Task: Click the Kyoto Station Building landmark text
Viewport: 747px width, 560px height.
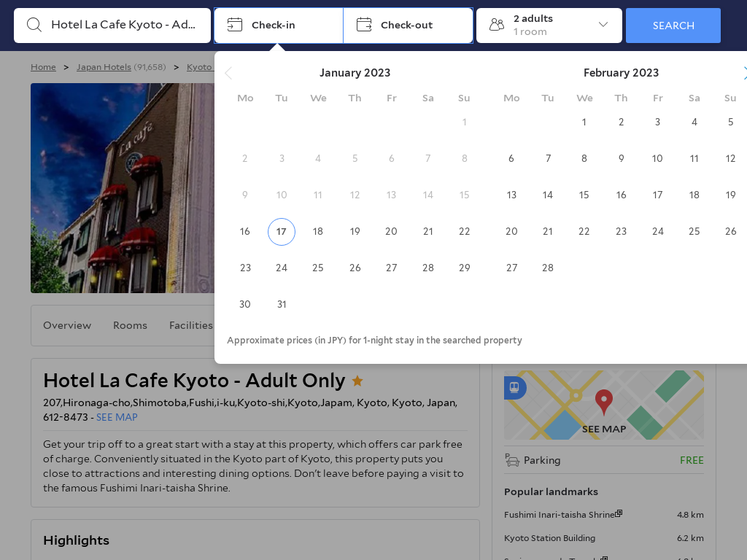Action: [550, 538]
